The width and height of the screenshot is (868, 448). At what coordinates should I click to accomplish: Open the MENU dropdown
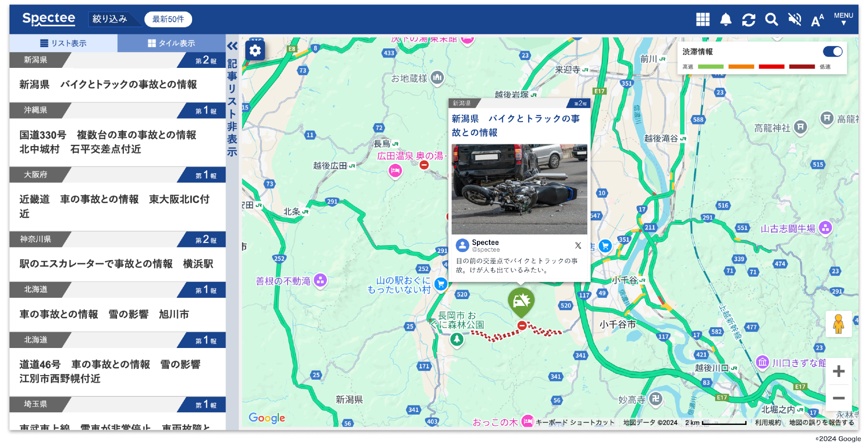click(x=844, y=19)
